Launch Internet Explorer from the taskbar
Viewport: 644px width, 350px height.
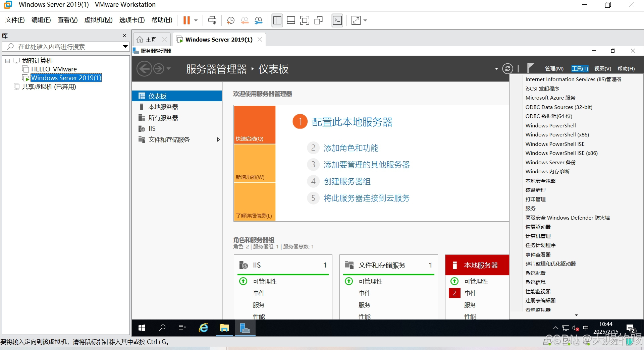coord(204,328)
